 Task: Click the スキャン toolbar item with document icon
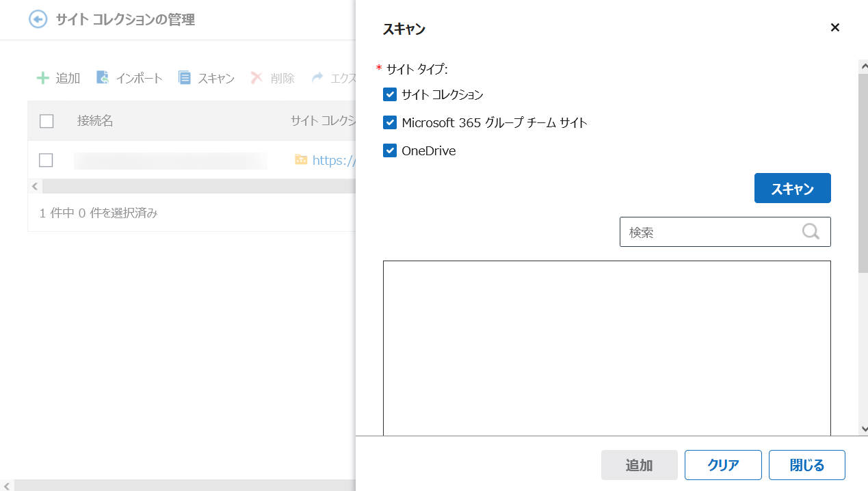207,78
